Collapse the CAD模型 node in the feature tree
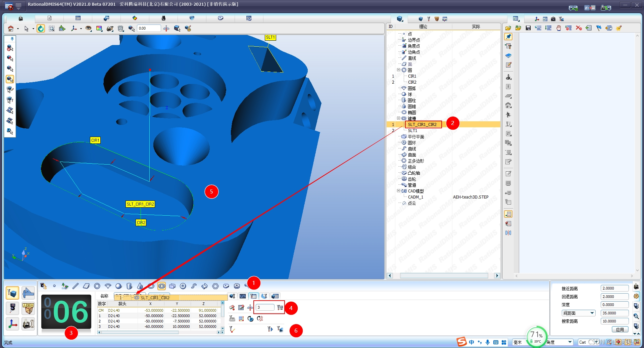The height and width of the screenshot is (348, 644). [x=399, y=191]
